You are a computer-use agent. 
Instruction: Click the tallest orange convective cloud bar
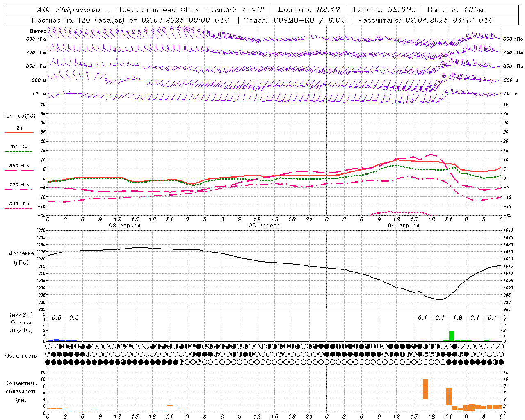click(x=425, y=389)
